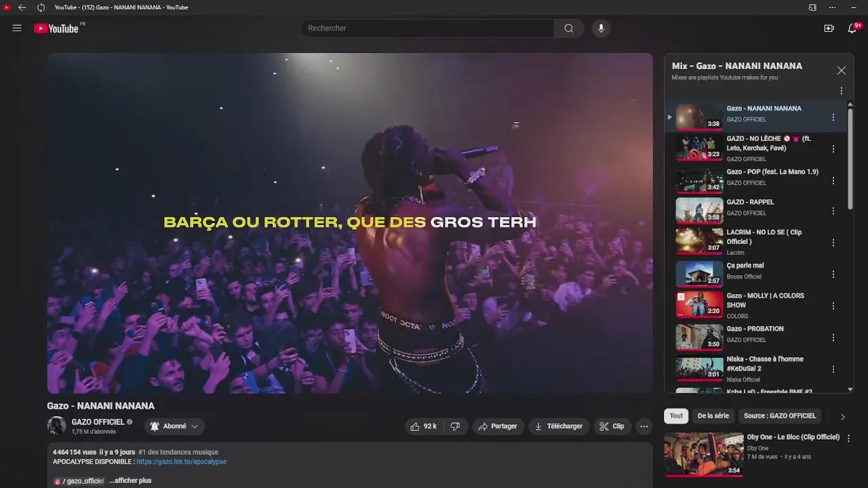Open more actions beside the Clip button
This screenshot has width=868, height=488.
[644, 426]
